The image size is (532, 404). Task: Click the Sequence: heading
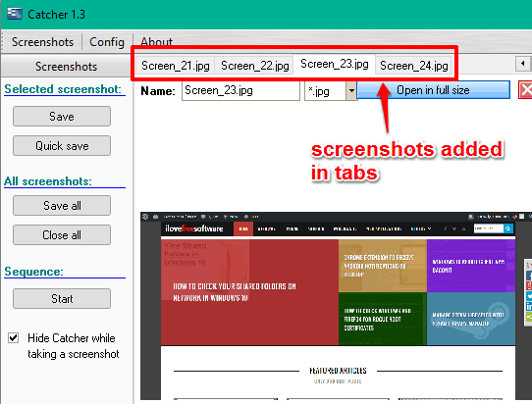coord(33,272)
